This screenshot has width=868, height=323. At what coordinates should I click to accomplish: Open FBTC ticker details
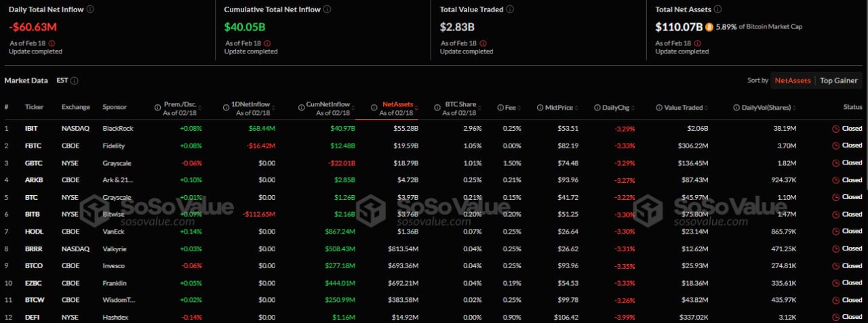point(33,146)
